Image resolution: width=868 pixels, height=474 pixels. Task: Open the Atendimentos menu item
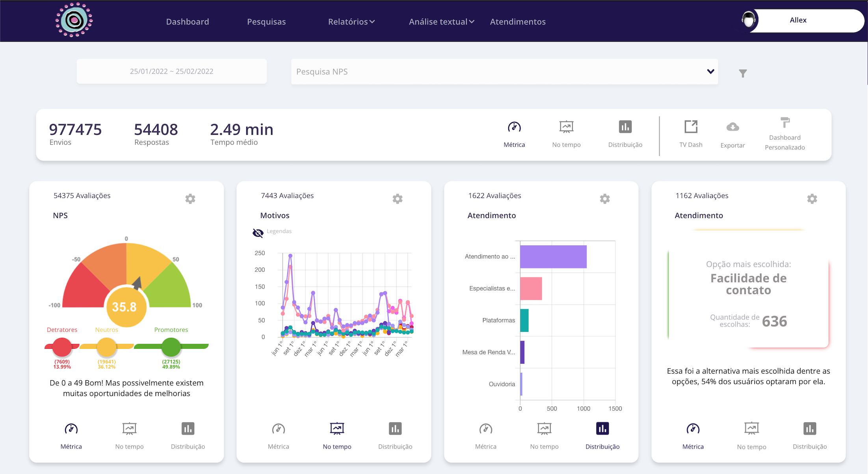click(517, 22)
